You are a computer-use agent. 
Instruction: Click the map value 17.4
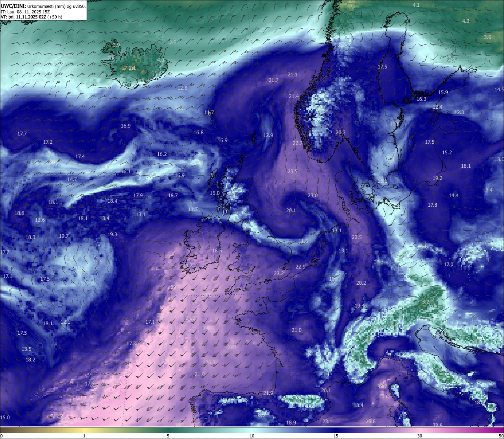(x=80, y=156)
